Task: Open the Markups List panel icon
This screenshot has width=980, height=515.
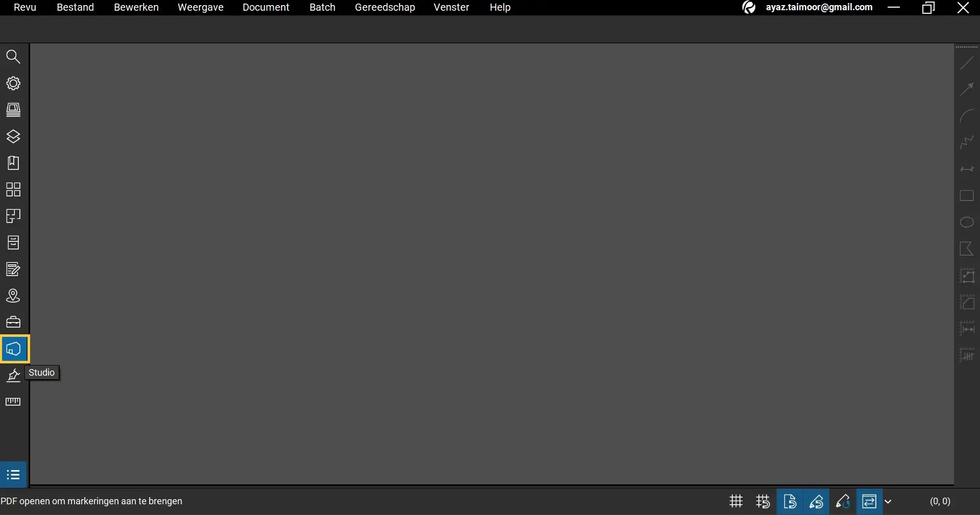Action: coord(13,475)
